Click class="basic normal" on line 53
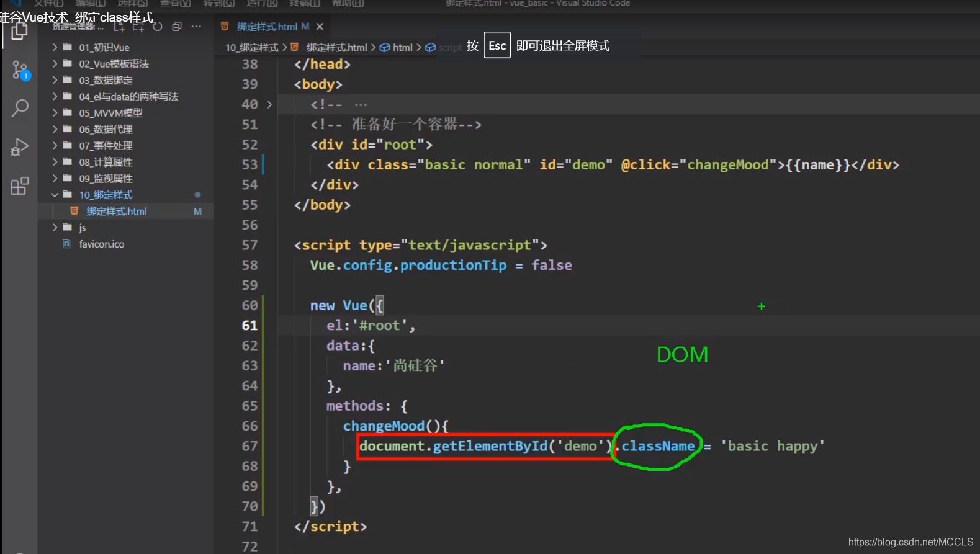Screen dimensions: 980x554 point(449,164)
